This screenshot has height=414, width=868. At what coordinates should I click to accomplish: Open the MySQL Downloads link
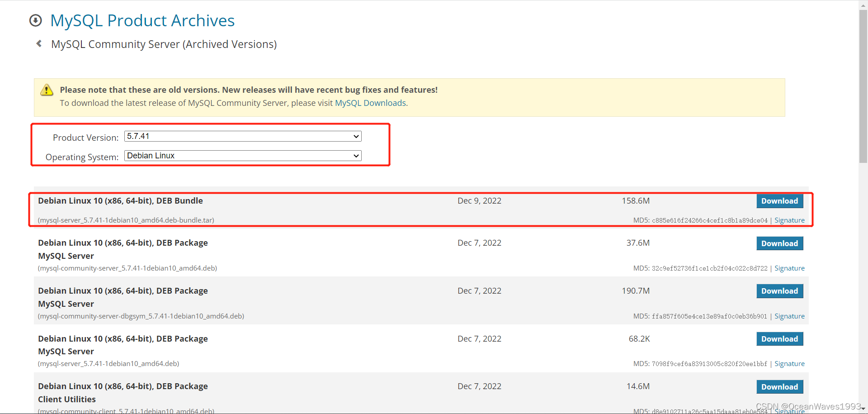click(x=370, y=103)
